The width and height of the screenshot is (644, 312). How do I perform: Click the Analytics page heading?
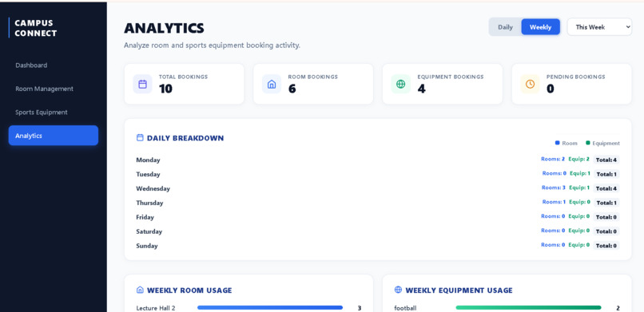click(164, 28)
